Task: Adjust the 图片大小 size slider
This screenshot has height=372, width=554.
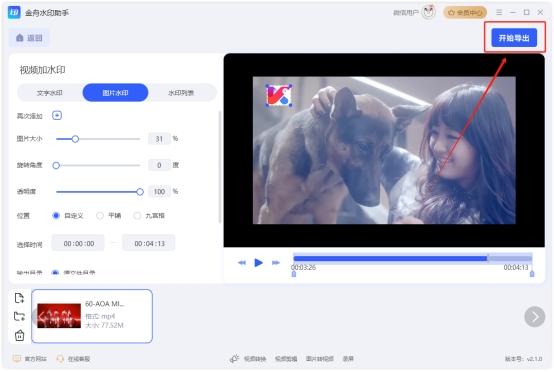Action: pos(98,139)
